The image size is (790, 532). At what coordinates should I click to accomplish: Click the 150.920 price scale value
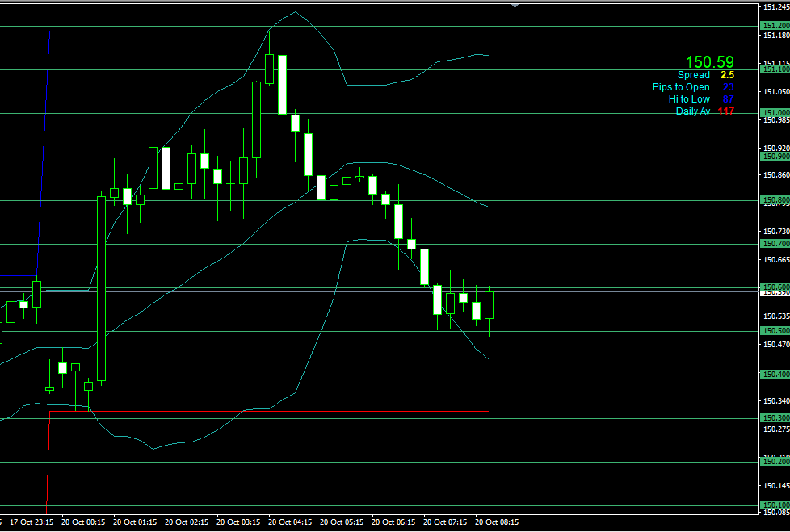[775, 149]
